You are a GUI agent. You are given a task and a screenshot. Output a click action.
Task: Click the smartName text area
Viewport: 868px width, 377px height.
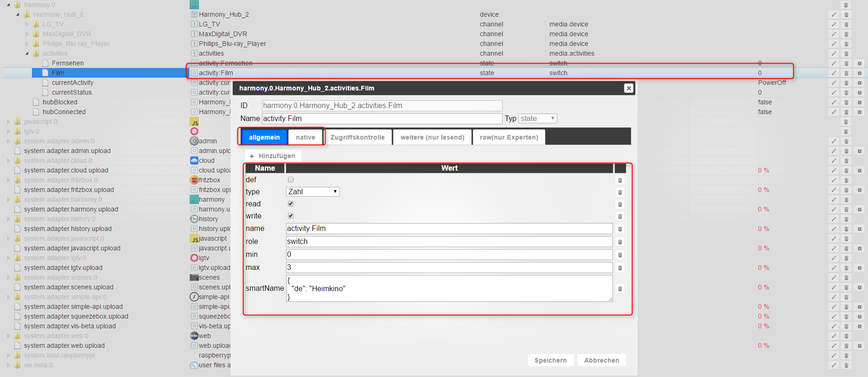tap(449, 288)
